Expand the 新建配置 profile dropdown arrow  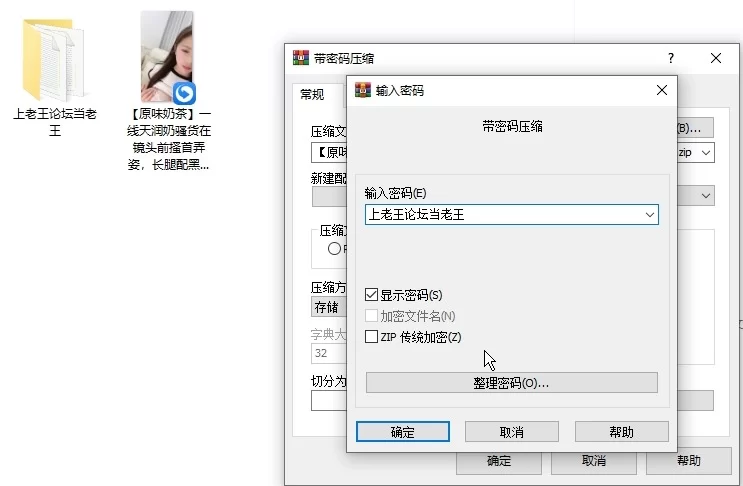pos(706,196)
